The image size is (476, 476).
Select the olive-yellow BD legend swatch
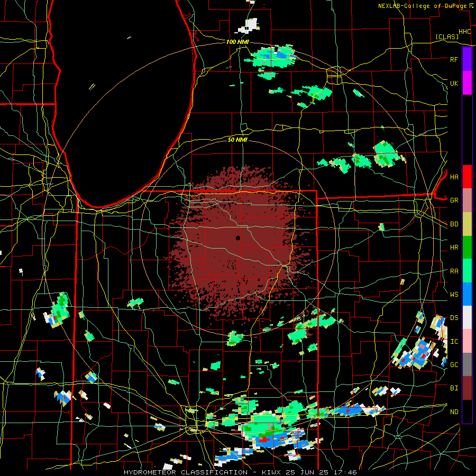click(467, 224)
